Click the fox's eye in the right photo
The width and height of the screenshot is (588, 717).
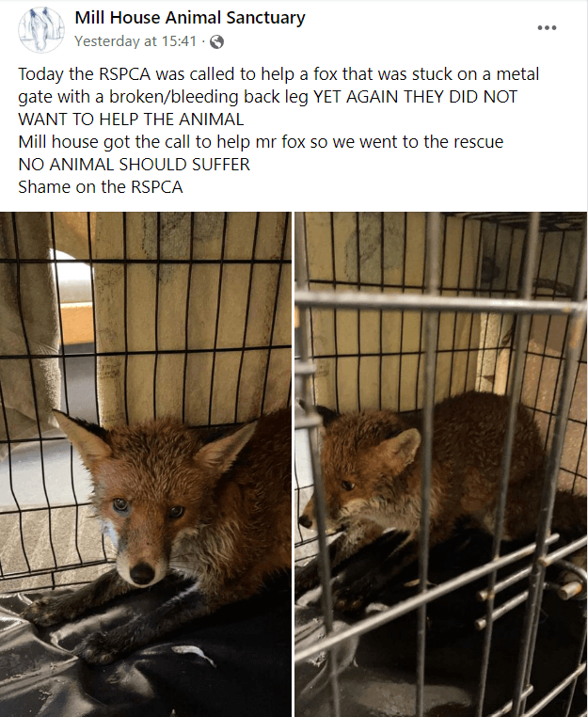[347, 485]
